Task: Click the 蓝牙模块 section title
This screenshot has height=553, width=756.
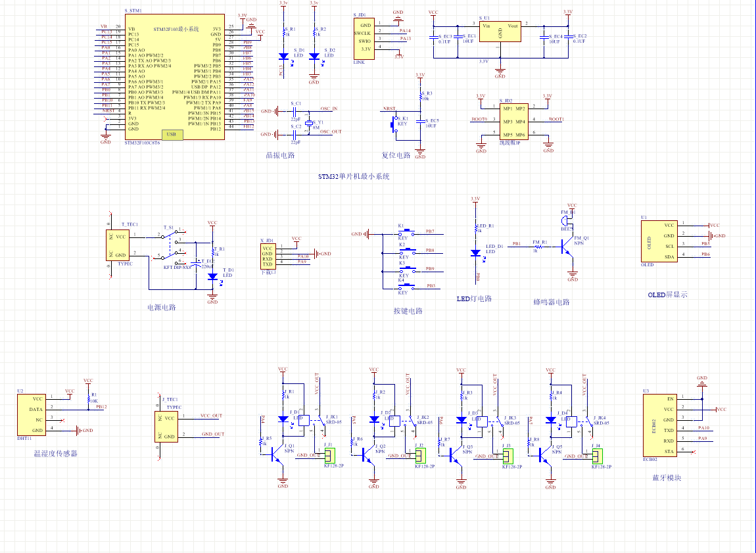Action: pos(667,478)
